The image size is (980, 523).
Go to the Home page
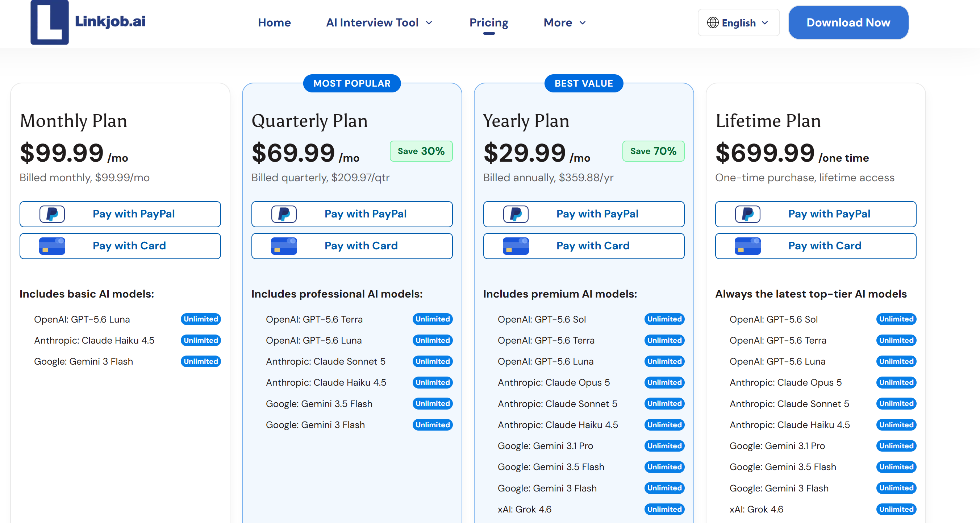pyautogui.click(x=274, y=22)
